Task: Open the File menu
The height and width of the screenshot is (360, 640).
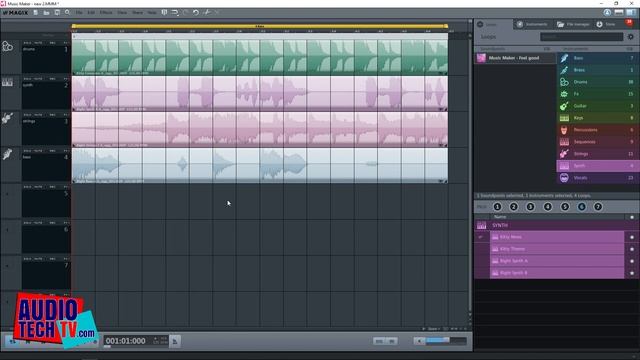Action: tap(79, 13)
